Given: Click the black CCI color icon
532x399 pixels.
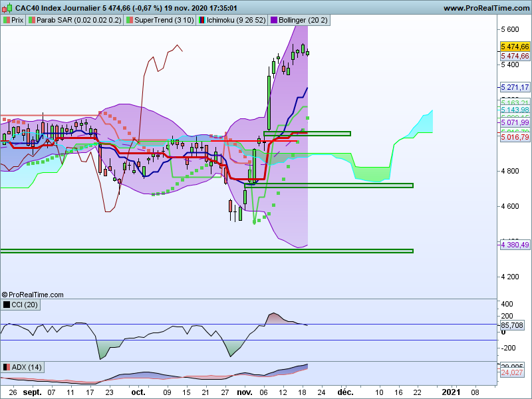Looking at the screenshot, I should pos(7,305).
